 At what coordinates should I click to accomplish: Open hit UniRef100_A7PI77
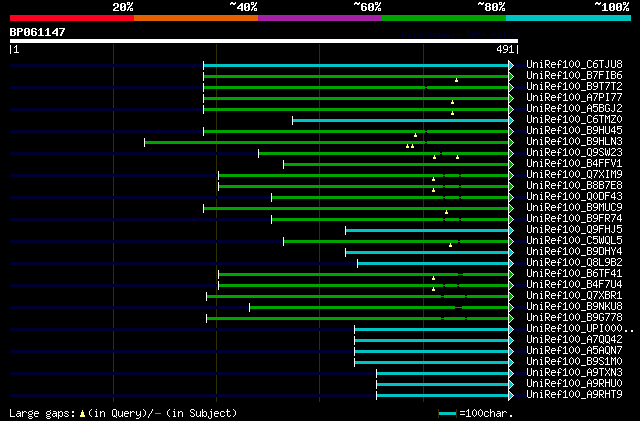tap(574, 98)
